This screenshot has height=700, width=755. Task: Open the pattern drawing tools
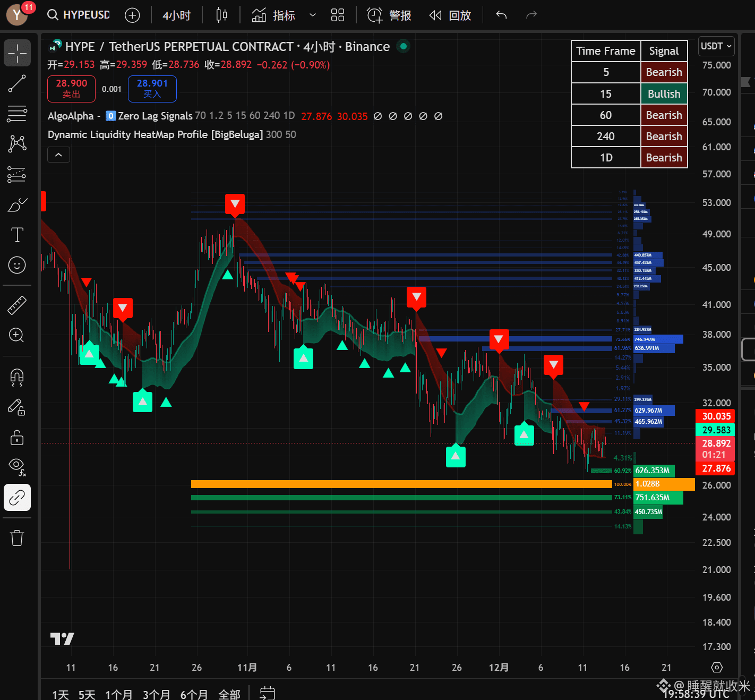(17, 144)
